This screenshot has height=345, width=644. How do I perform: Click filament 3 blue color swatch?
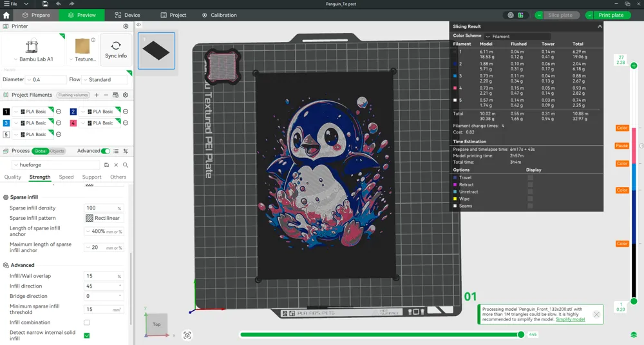[x=6, y=123]
